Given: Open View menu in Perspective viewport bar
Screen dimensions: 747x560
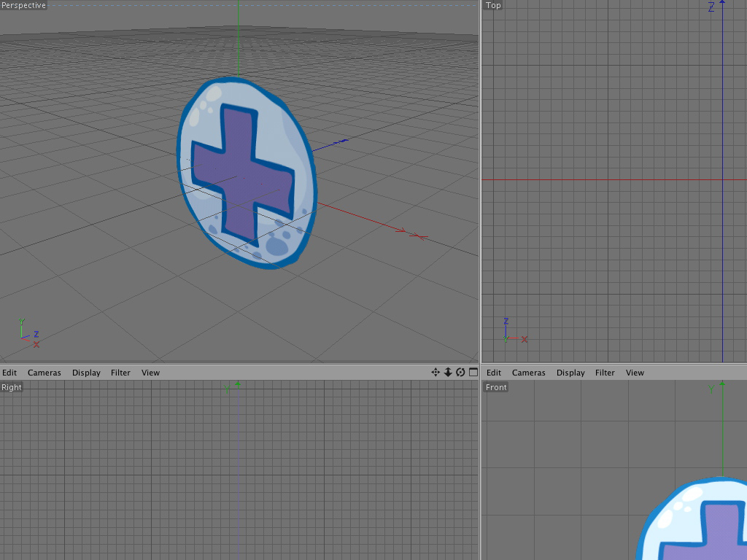Looking at the screenshot, I should pyautogui.click(x=150, y=373).
